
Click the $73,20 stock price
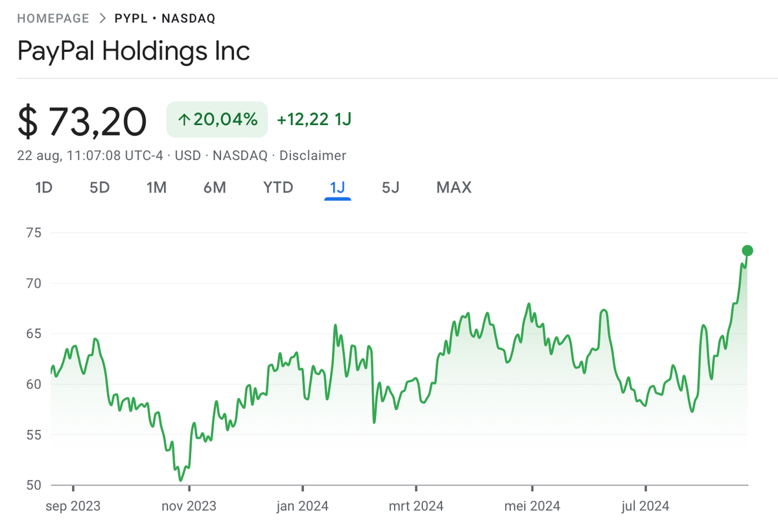[x=82, y=121]
